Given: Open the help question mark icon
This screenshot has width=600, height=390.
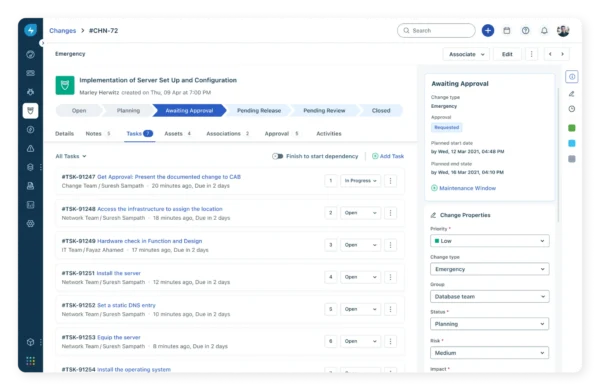Looking at the screenshot, I should 526,31.
